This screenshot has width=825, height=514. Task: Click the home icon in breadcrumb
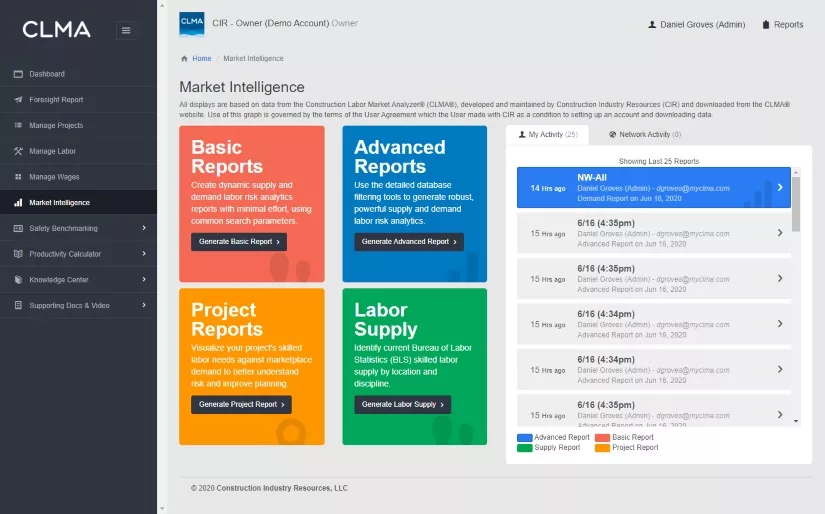pos(184,58)
